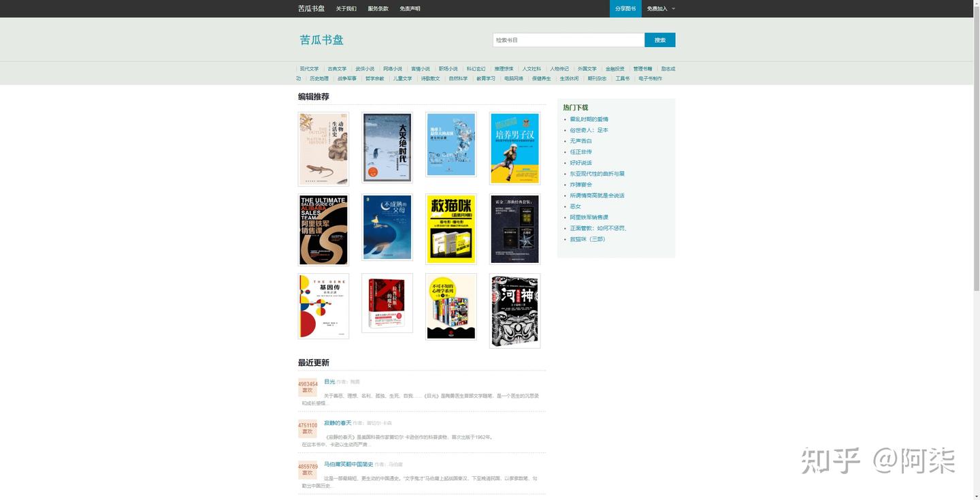Browse the 外国文学 category

587,69
